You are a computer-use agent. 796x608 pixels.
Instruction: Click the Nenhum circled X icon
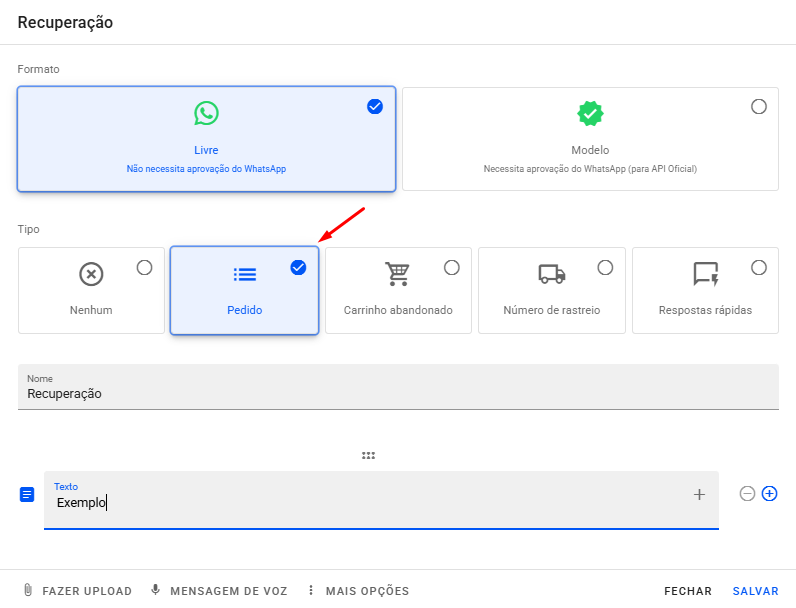click(91, 274)
